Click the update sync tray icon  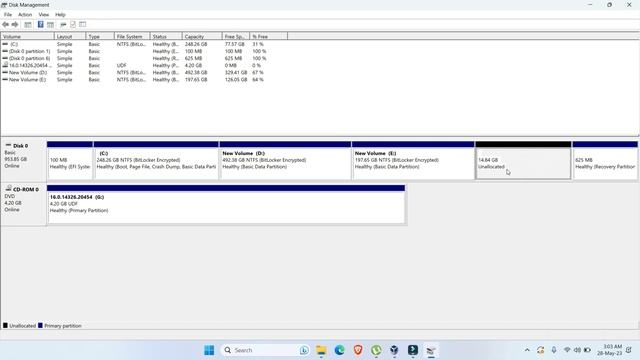pos(541,350)
